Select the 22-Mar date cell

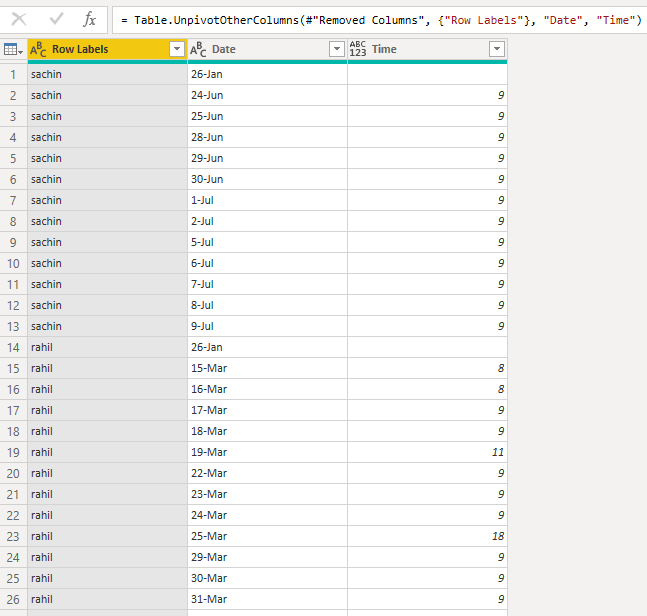point(267,474)
